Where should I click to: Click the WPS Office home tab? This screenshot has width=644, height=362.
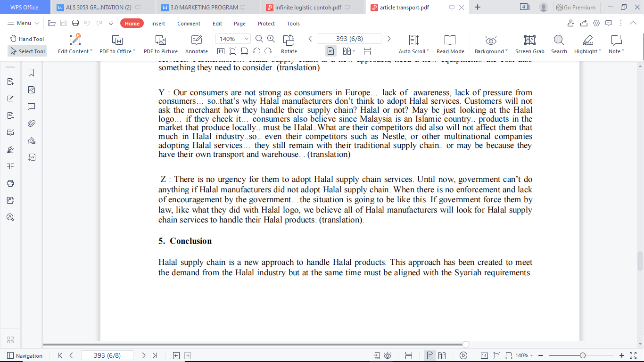(25, 7)
